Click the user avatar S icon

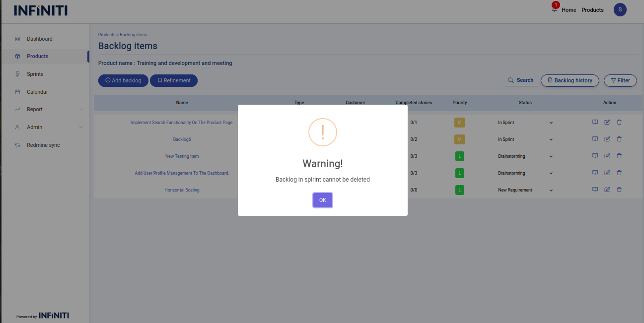tap(620, 9)
